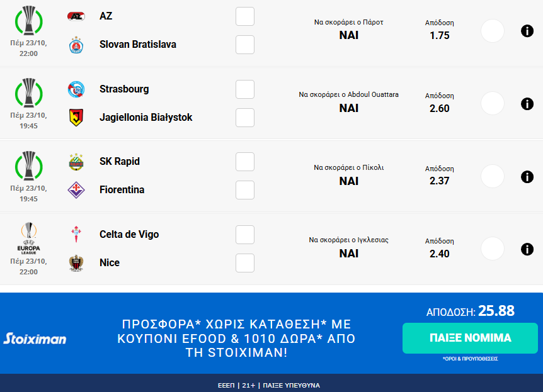Viewport: 543px width, 392px height.
Task: Select the Slovan Bratislava club badge
Action: (x=77, y=45)
